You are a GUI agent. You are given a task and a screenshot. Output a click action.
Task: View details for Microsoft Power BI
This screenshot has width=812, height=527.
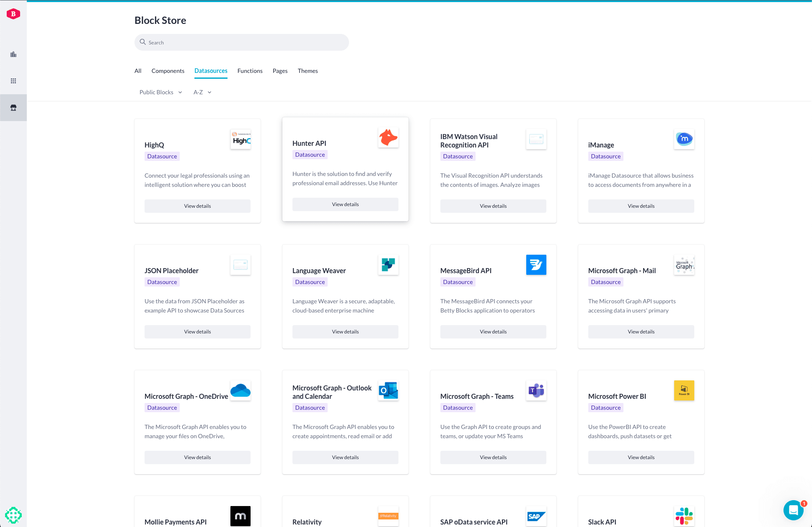641,457
